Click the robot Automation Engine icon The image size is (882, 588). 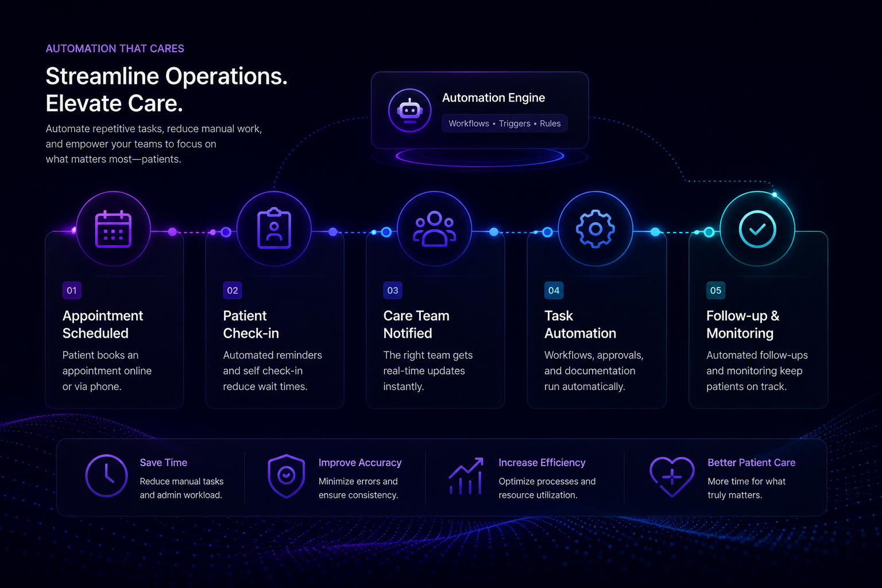coord(409,110)
